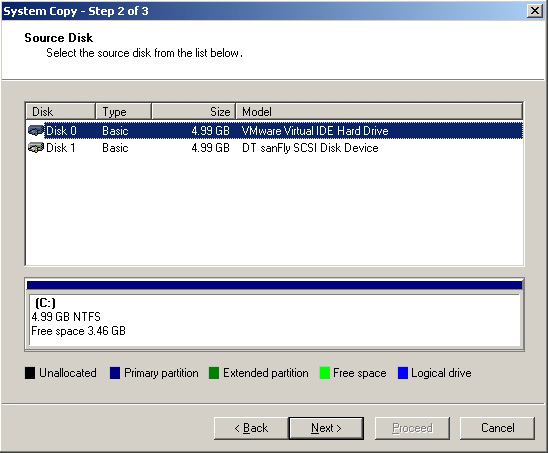Click the dark blue partition bar
Screen dimensions: 548x453
coord(275,285)
